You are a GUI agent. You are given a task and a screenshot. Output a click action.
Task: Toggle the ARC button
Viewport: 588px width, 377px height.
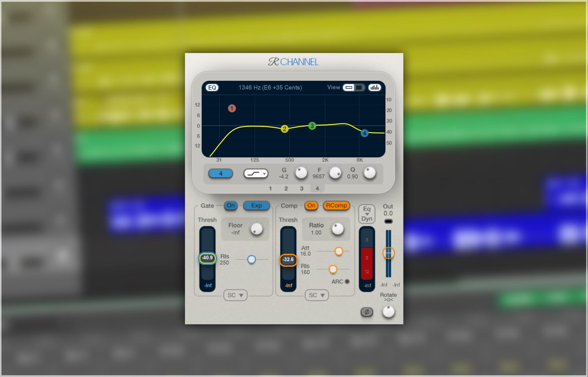(347, 281)
